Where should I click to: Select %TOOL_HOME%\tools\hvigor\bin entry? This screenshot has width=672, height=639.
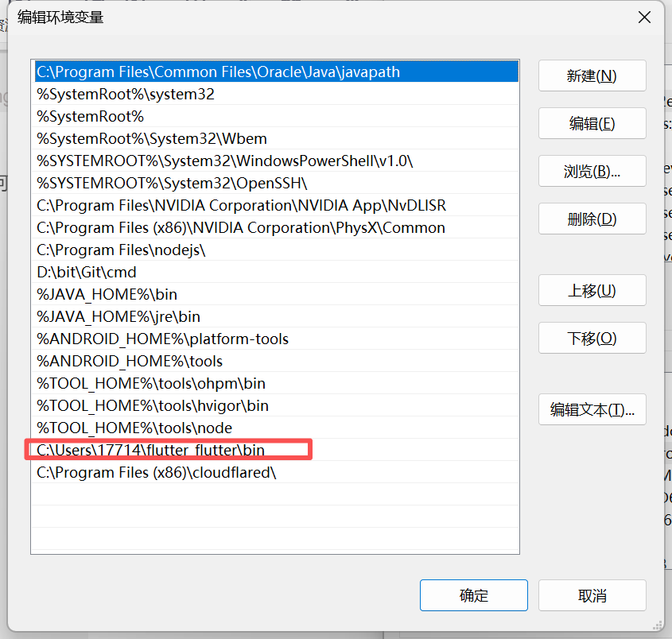(275, 405)
